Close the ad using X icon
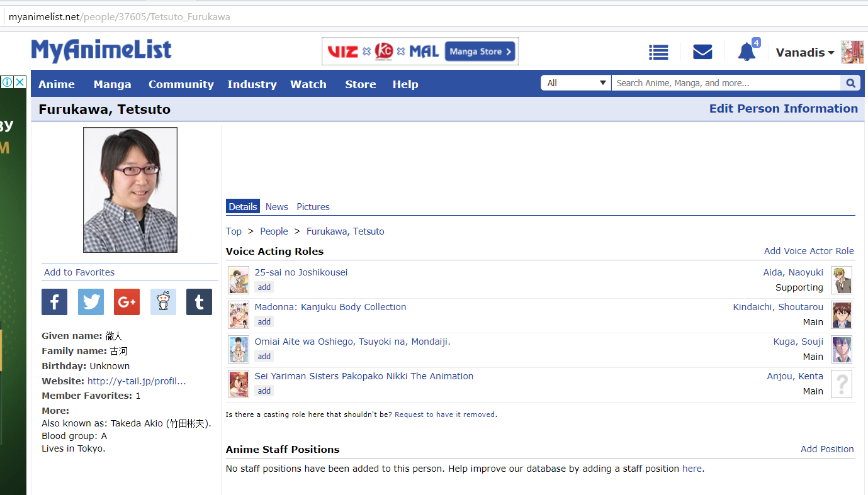Screen dimensions: 868x495 pos(20,82)
